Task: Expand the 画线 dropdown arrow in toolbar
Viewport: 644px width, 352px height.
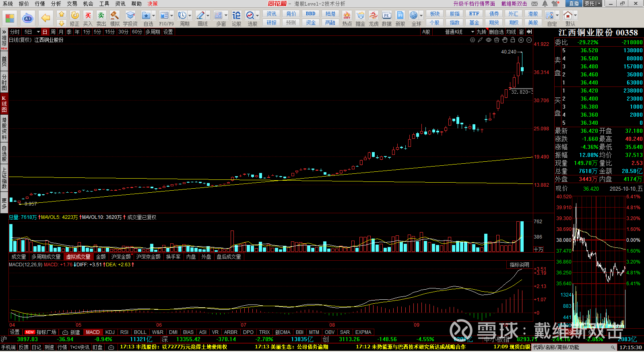Action: tap(208, 16)
